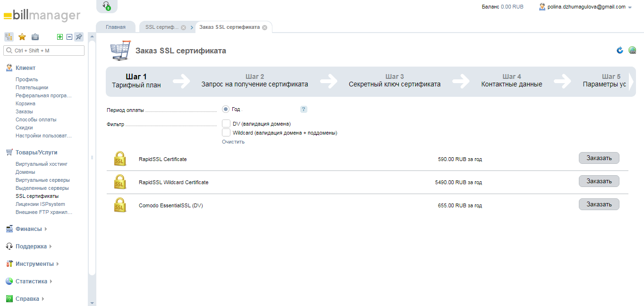Switch to the Главная tab
Screen dimensions: 644x306
coord(116,27)
